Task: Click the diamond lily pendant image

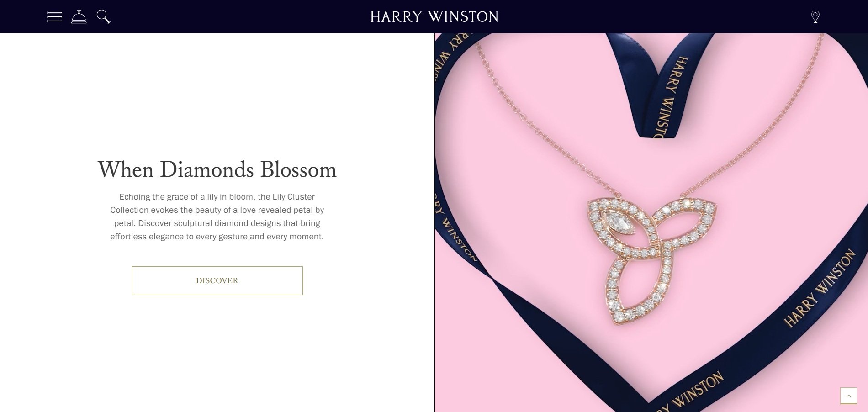Action: pos(651,260)
